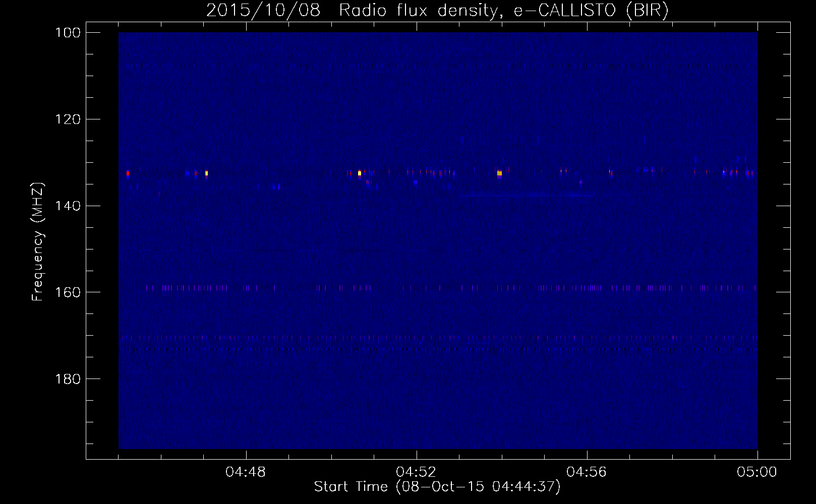The height and width of the screenshot is (504, 816).
Task: Click the 05:00 time tick label
Action: click(757, 472)
